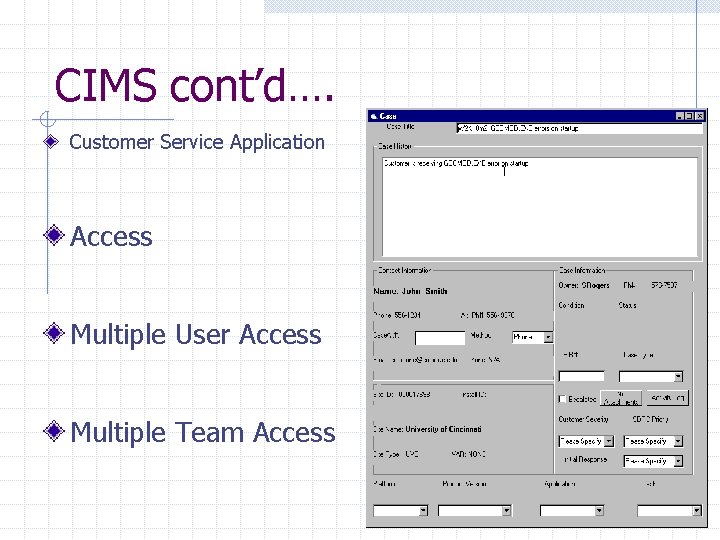The image size is (720, 540).
Task: Click the Contact Information group label
Action: [405, 270]
